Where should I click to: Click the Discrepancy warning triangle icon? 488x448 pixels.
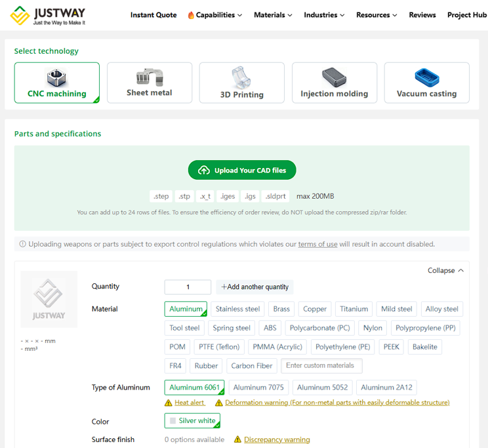pos(238,439)
